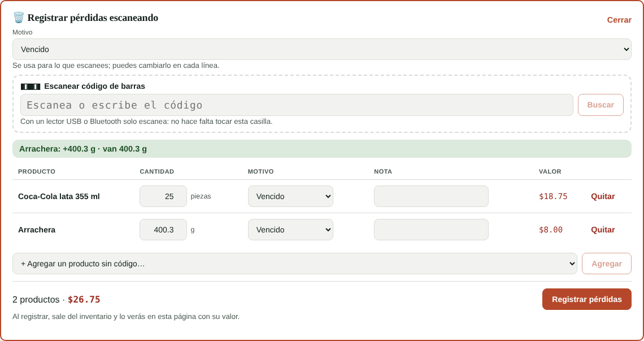Image resolution: width=644 pixels, height=341 pixels.
Task: Open the Motivo dropdown for Arrachera row
Action: click(290, 230)
